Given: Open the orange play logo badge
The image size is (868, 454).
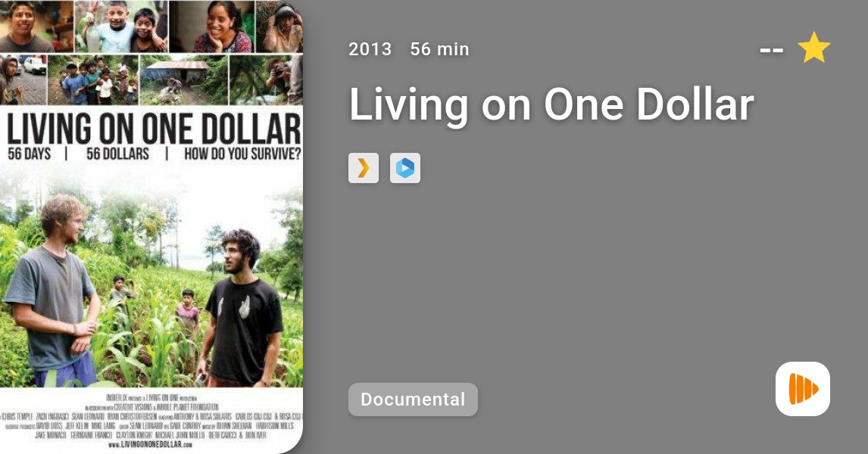Looking at the screenshot, I should click(x=803, y=389).
